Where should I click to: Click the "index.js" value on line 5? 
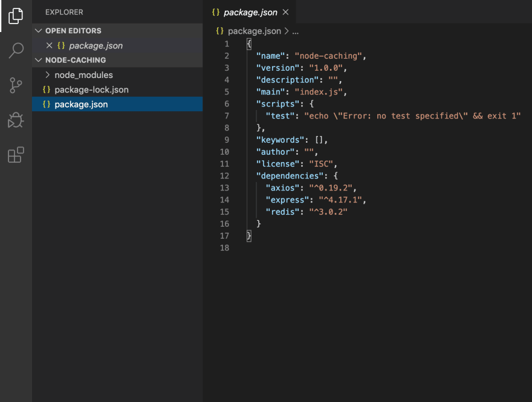[x=319, y=92]
